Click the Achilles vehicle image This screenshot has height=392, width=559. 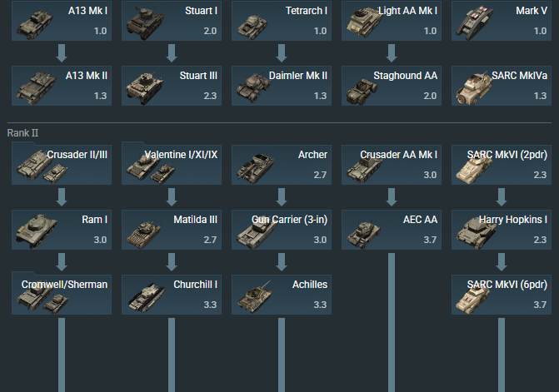255,298
